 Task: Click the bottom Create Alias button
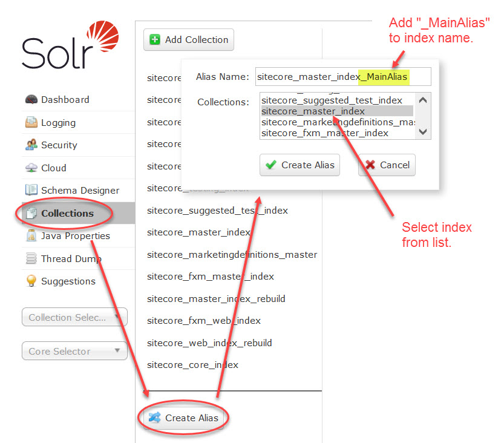[x=183, y=418]
